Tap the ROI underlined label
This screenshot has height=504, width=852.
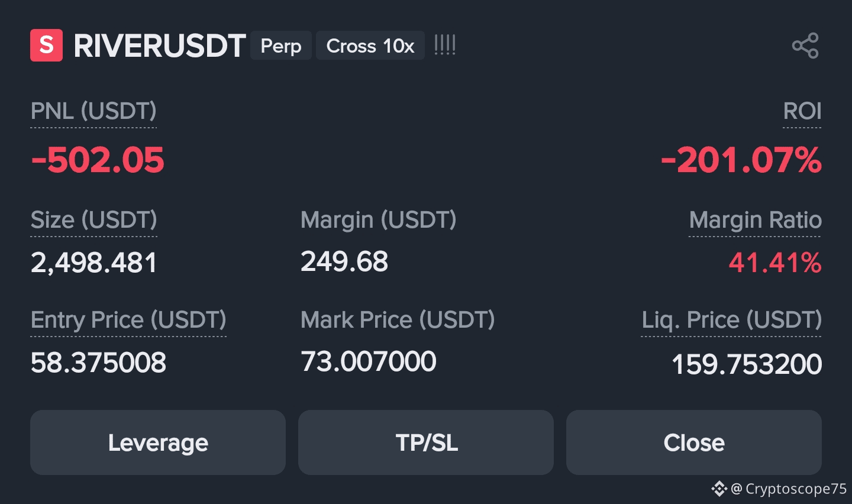tap(802, 111)
